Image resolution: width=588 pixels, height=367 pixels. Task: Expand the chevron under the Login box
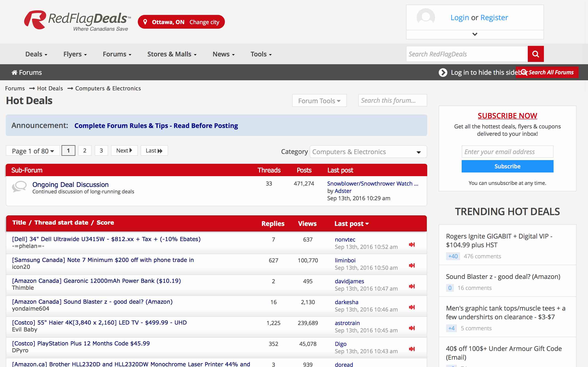(x=475, y=34)
